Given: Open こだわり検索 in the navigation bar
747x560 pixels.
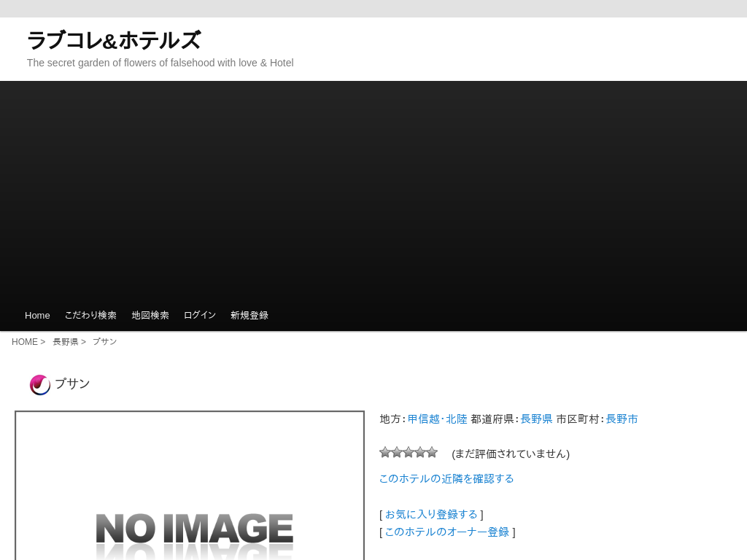Looking at the screenshot, I should coord(90,316).
